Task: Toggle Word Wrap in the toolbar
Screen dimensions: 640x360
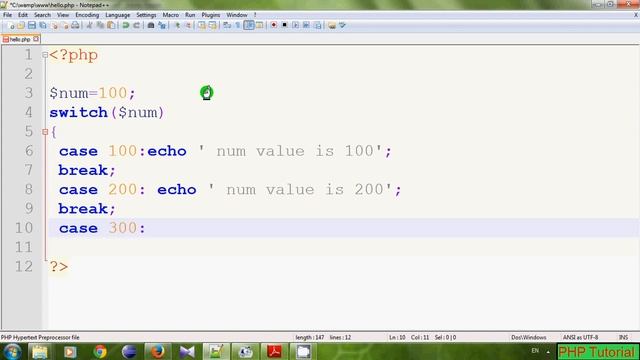Action: pos(227,25)
